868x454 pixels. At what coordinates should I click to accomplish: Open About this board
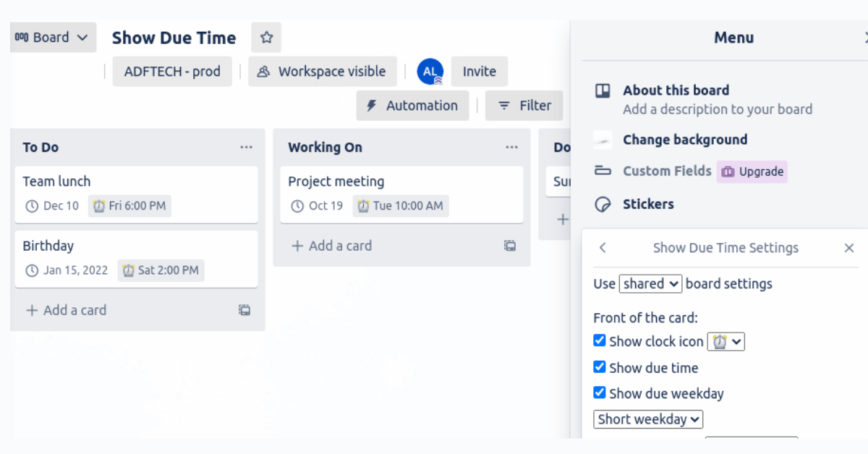tap(676, 90)
